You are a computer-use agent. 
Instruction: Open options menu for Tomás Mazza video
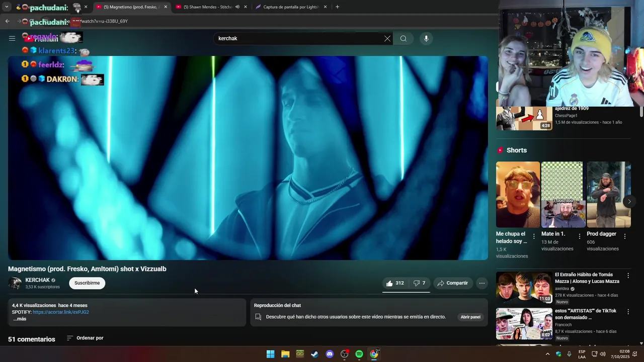pyautogui.click(x=628, y=276)
